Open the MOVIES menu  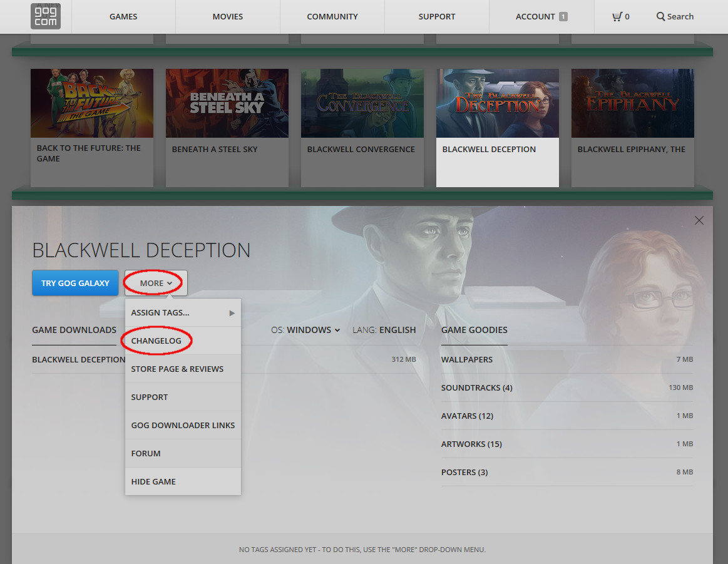point(227,17)
